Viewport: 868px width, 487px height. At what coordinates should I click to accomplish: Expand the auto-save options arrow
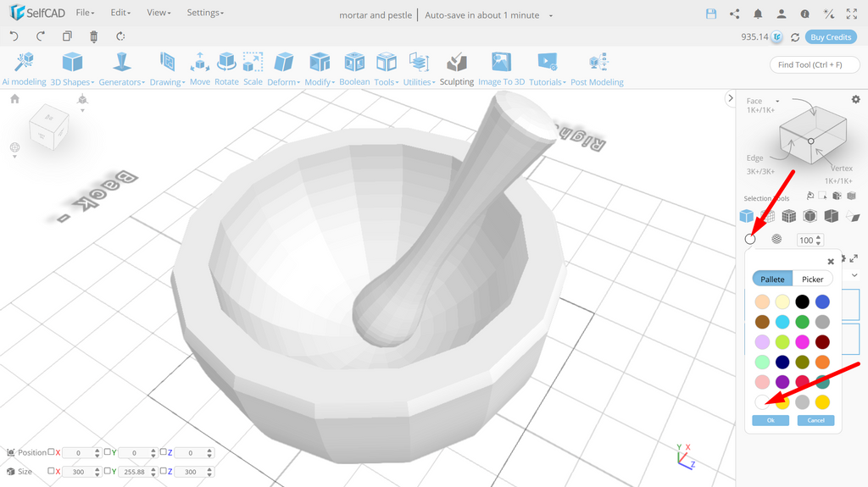click(551, 15)
